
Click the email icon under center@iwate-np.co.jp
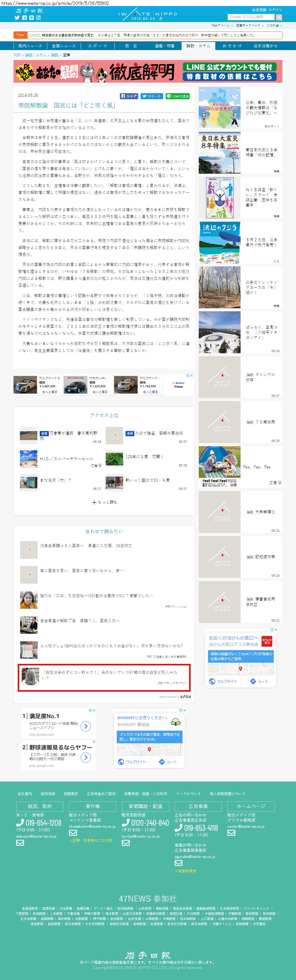[x=231, y=833]
